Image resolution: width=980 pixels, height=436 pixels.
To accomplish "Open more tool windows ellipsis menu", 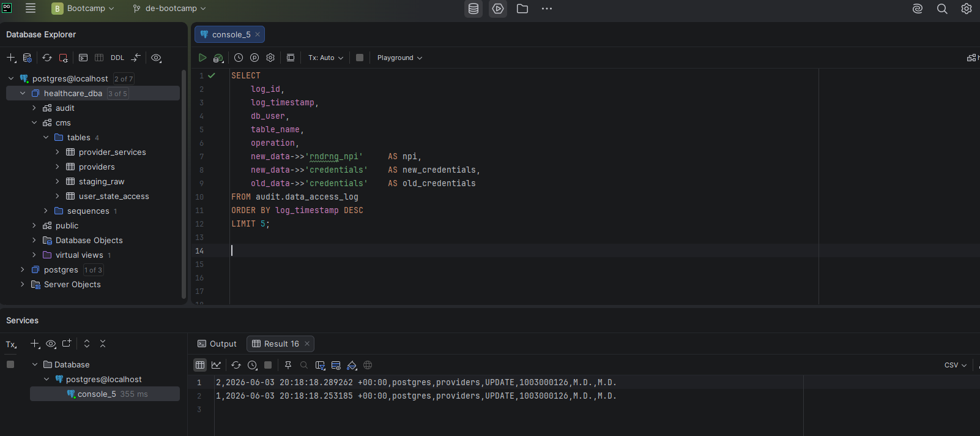I will 547,9.
